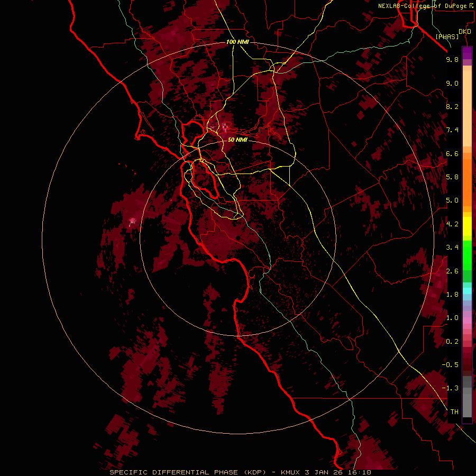
Task: Click the 0.2 value on the color scale
Action: [452, 342]
